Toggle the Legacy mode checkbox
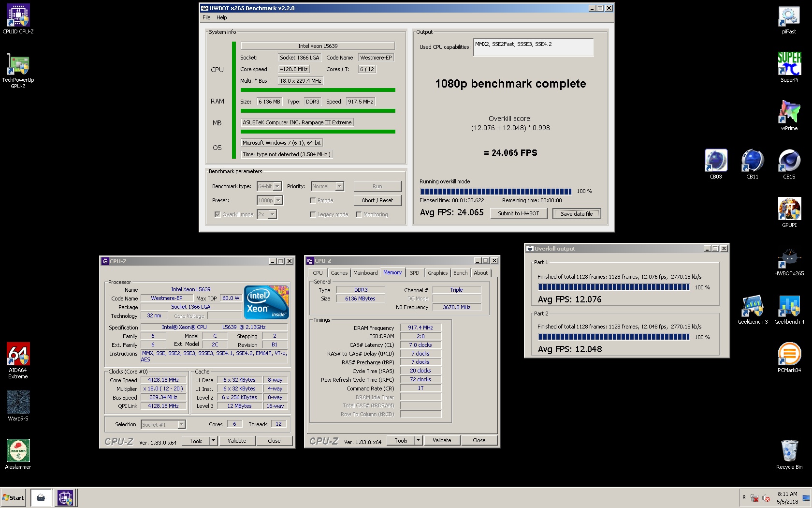812x508 pixels. coord(313,214)
